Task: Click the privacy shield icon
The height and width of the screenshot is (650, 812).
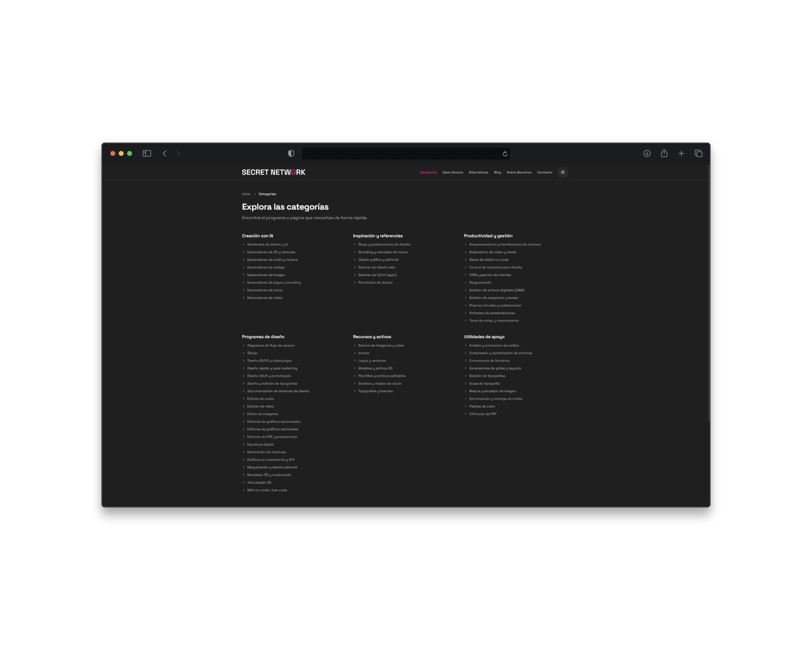Action: pos(291,154)
